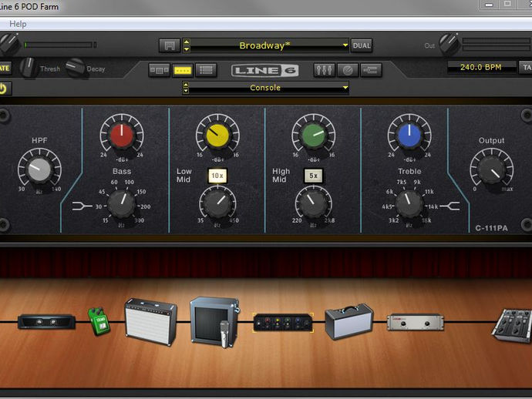
Task: Toggle the High Mid 5x multiplier button
Action: coord(313,176)
